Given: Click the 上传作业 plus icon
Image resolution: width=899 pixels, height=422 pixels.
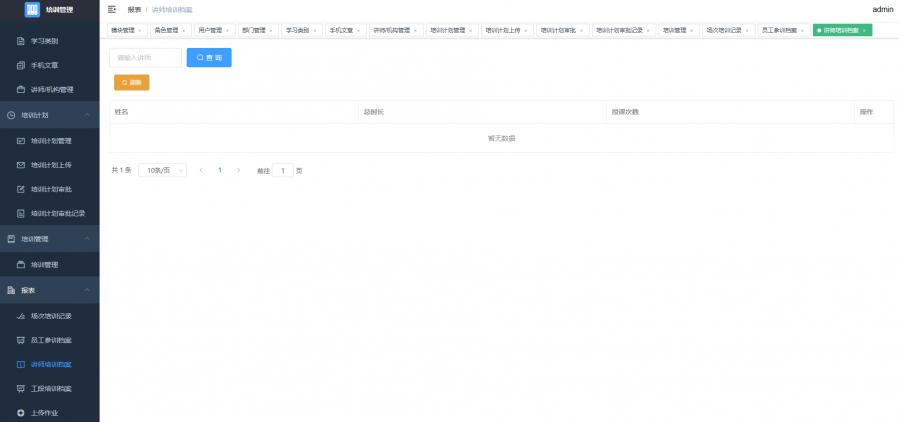Looking at the screenshot, I should point(21,412).
